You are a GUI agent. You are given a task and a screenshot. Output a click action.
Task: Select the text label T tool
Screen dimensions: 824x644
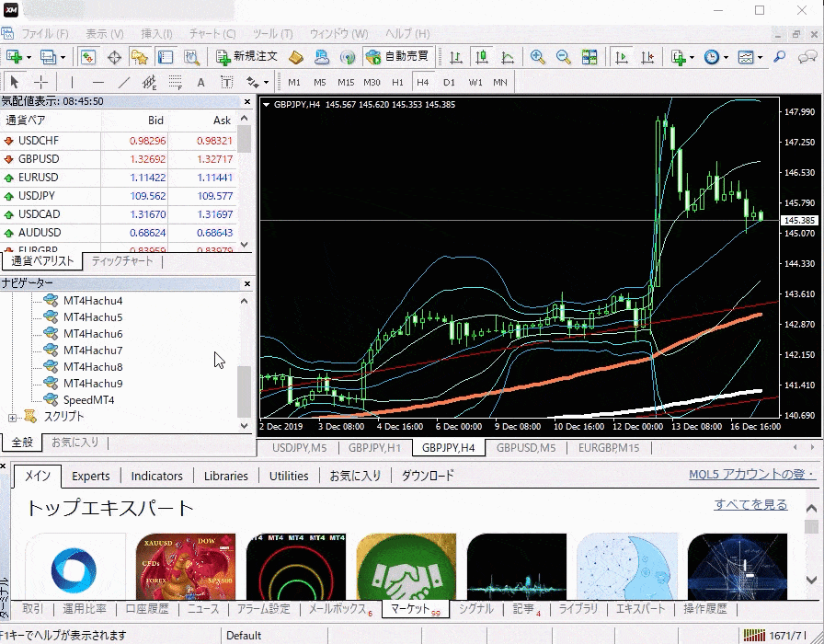point(226,82)
